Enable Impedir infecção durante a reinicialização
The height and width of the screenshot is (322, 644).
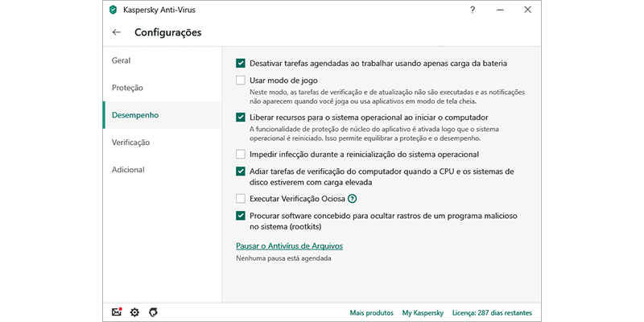click(241, 155)
